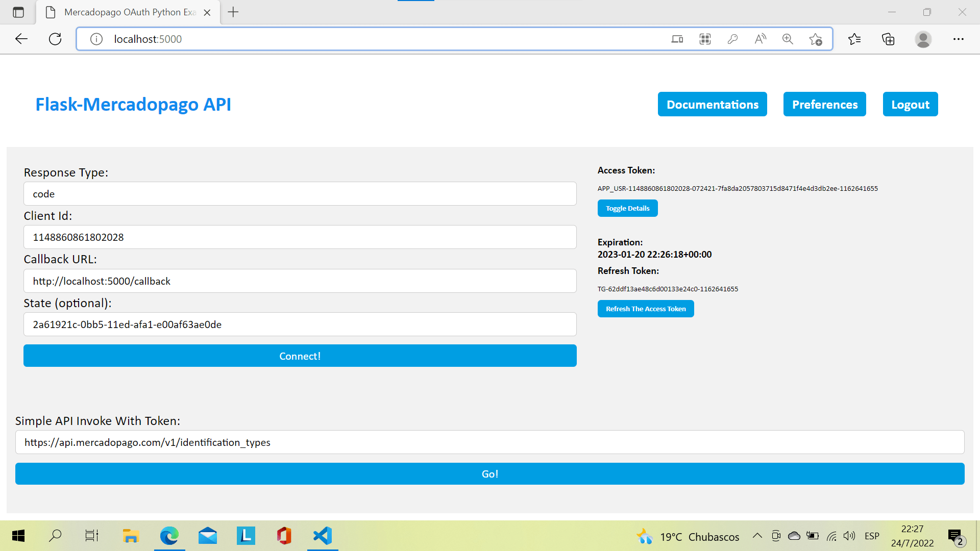Click the zoom magnifier icon in address bar

click(x=788, y=39)
